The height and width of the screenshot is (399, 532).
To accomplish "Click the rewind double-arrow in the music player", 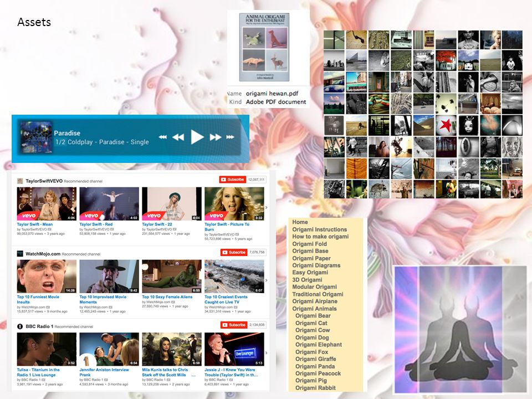I will 178,137.
